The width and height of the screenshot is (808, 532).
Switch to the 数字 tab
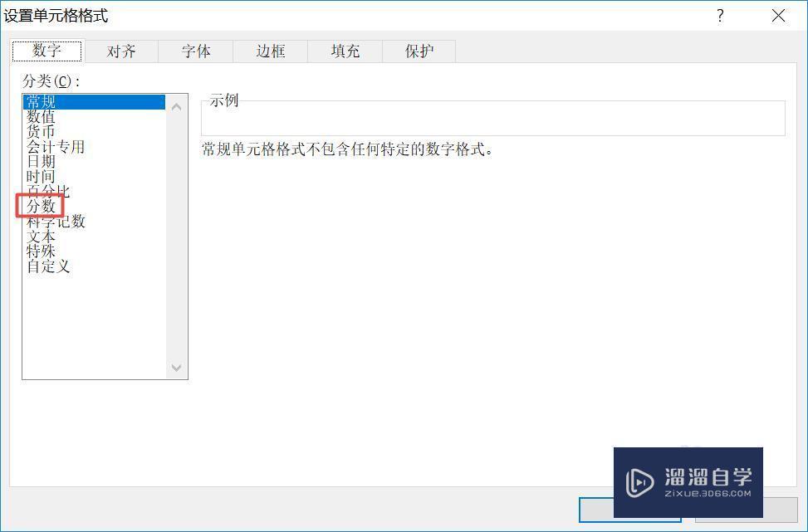pyautogui.click(x=47, y=51)
